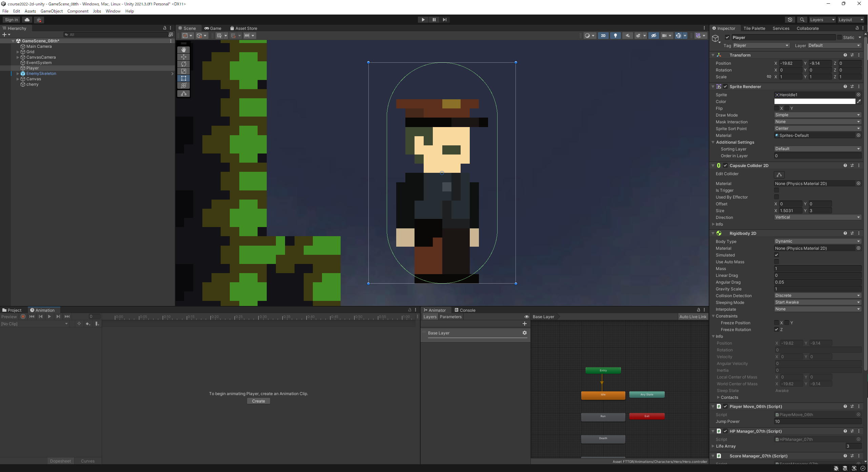Select the Rect tool in scene toolbar
The width and height of the screenshot is (868, 472).
183,78
